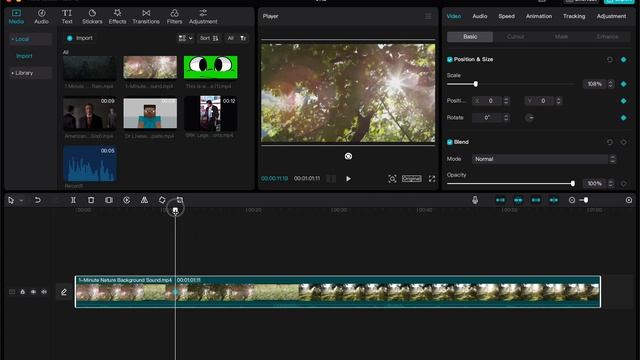The width and height of the screenshot is (640, 360).
Task: Open the media view layout dropdown
Action: (185, 38)
